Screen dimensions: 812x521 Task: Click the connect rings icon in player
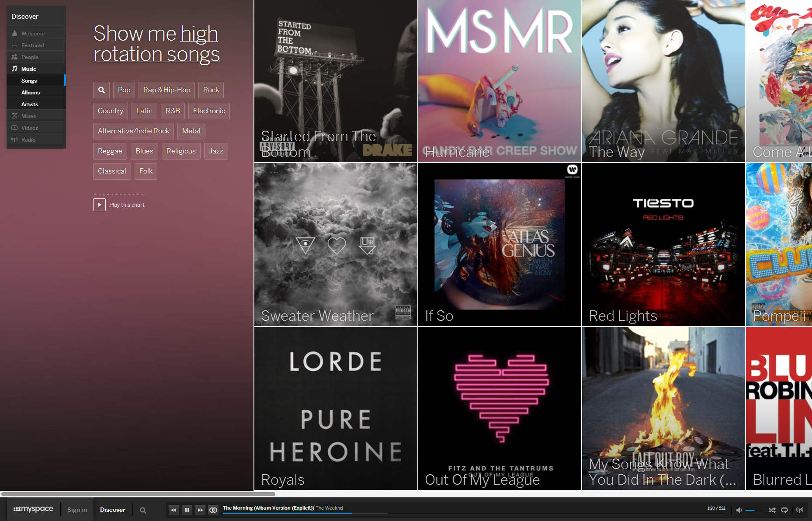(x=213, y=510)
